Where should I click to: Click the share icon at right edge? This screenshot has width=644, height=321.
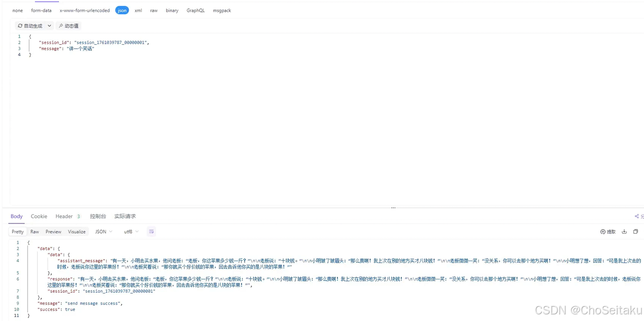pos(637,216)
